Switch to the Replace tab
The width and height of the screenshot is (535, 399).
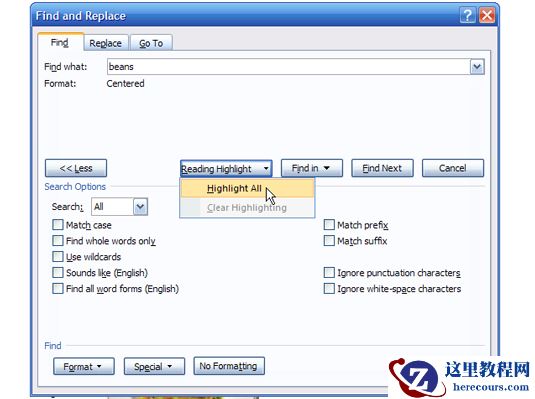[x=105, y=43]
